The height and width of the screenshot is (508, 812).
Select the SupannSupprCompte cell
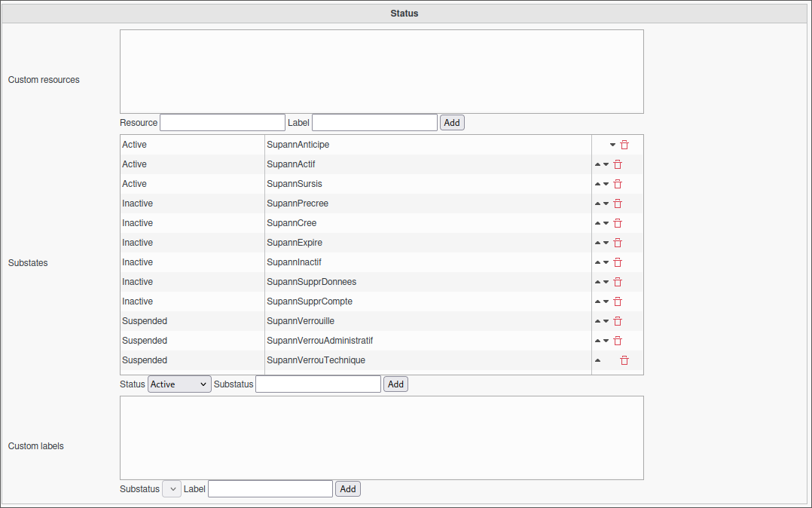(x=428, y=301)
